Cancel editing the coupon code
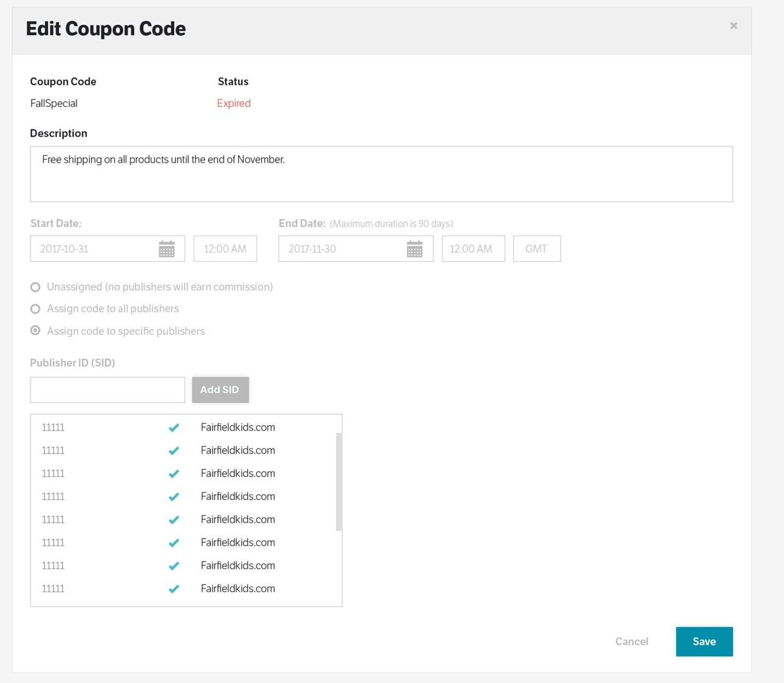Image resolution: width=784 pixels, height=683 pixels. coord(632,642)
